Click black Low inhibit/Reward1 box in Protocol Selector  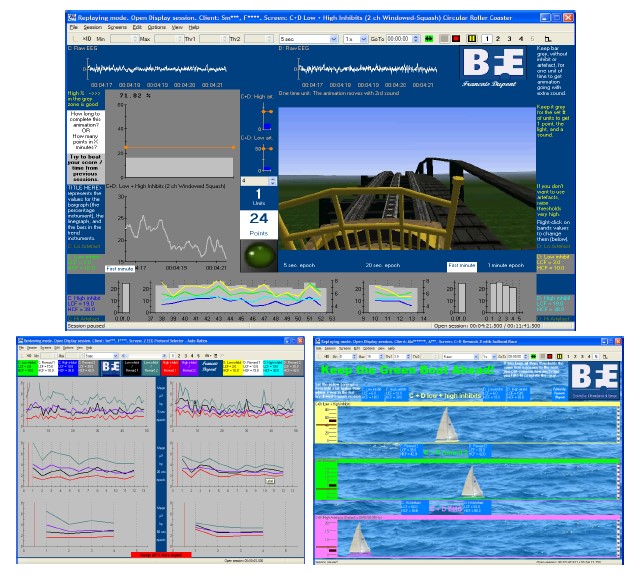[x=132, y=368]
